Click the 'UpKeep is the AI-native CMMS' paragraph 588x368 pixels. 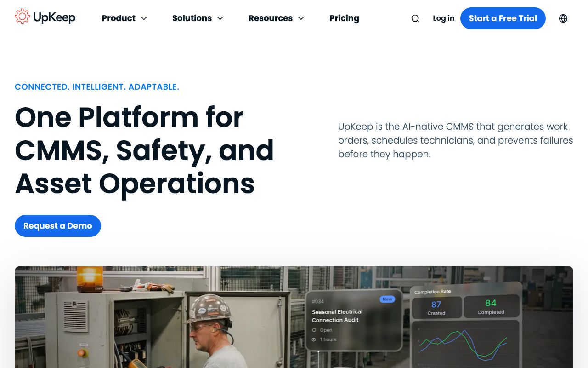pos(456,140)
